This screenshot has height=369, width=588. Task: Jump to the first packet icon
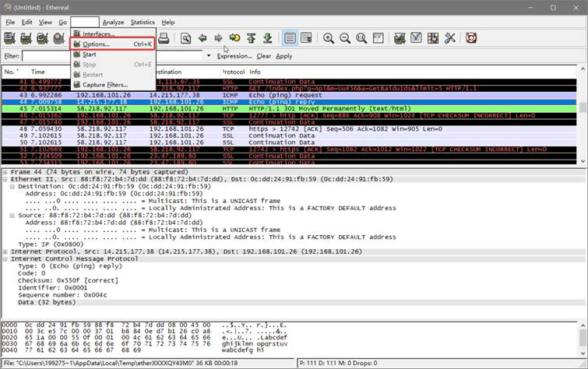pos(252,38)
